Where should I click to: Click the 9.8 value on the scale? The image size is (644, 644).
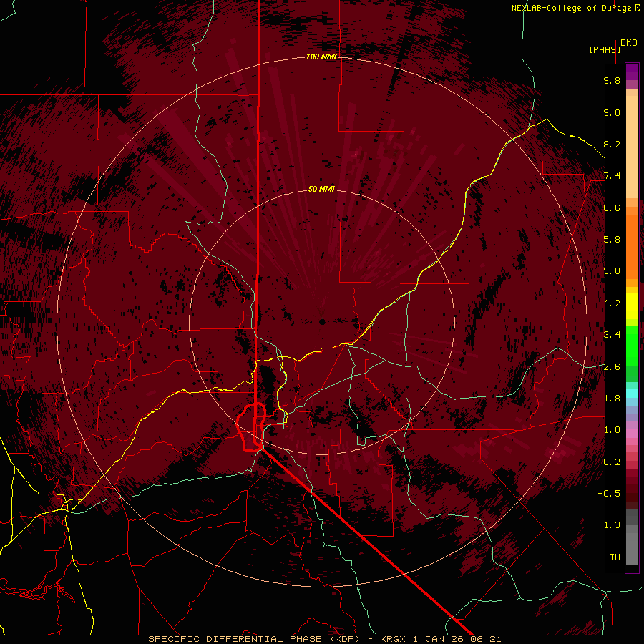[612, 80]
